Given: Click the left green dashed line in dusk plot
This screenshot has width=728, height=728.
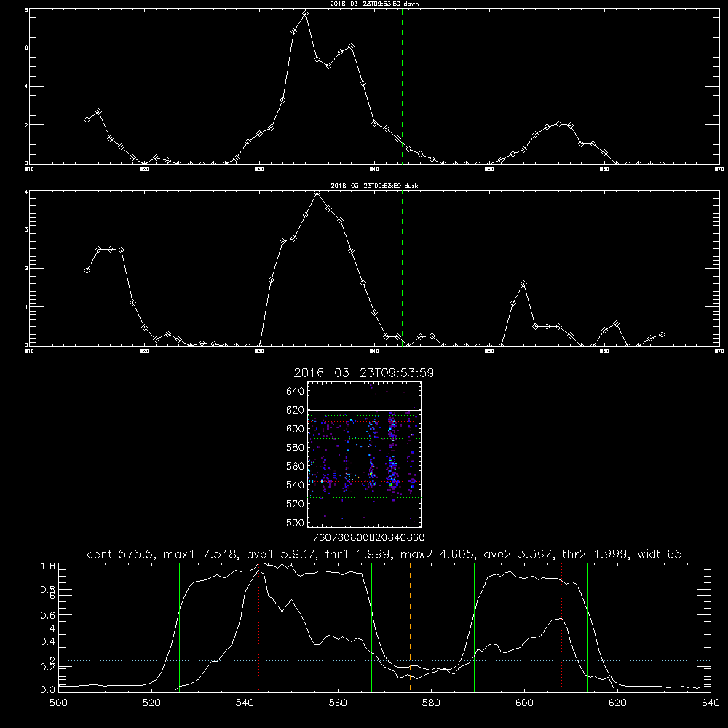Looking at the screenshot, I should point(232,269).
